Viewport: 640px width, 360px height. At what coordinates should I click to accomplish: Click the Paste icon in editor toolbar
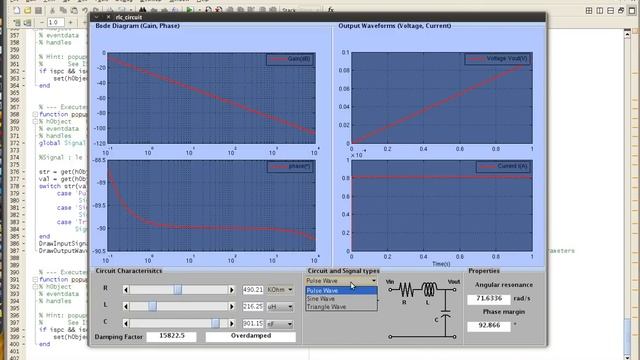point(74,10)
